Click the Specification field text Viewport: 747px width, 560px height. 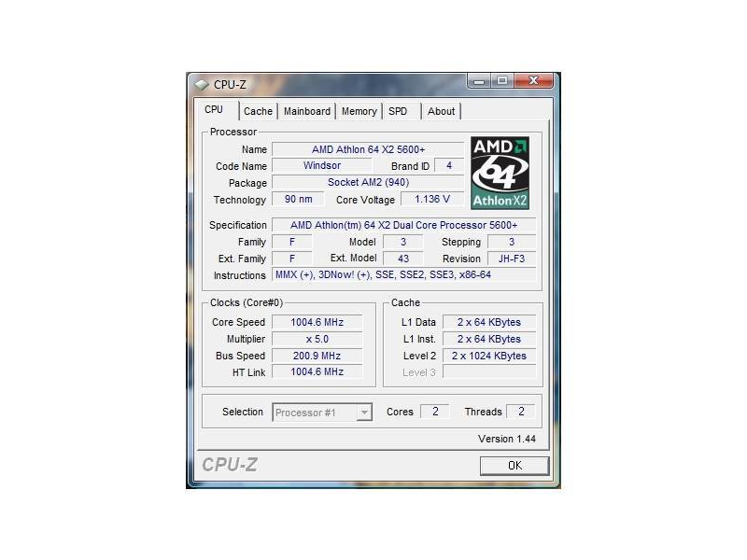click(404, 225)
